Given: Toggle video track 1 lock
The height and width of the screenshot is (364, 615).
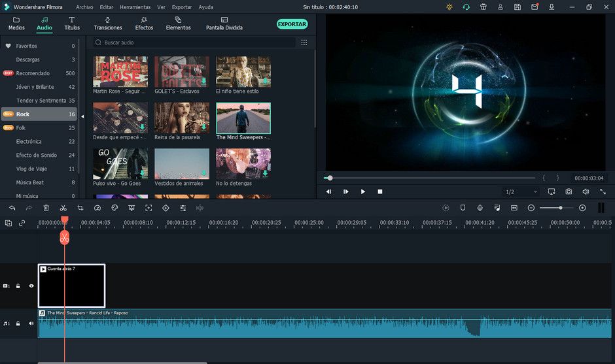Looking at the screenshot, I should 18,286.
